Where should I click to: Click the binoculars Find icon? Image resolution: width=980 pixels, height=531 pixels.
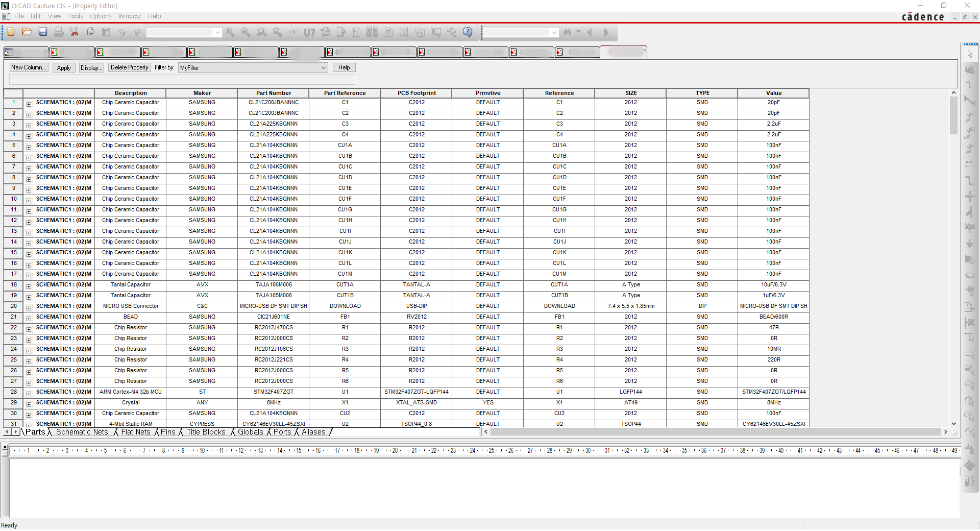(x=567, y=32)
